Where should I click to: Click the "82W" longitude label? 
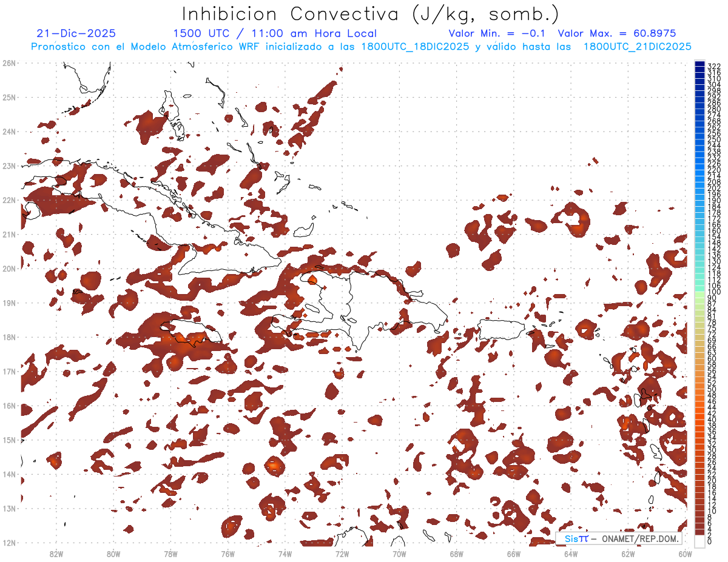tap(56, 553)
